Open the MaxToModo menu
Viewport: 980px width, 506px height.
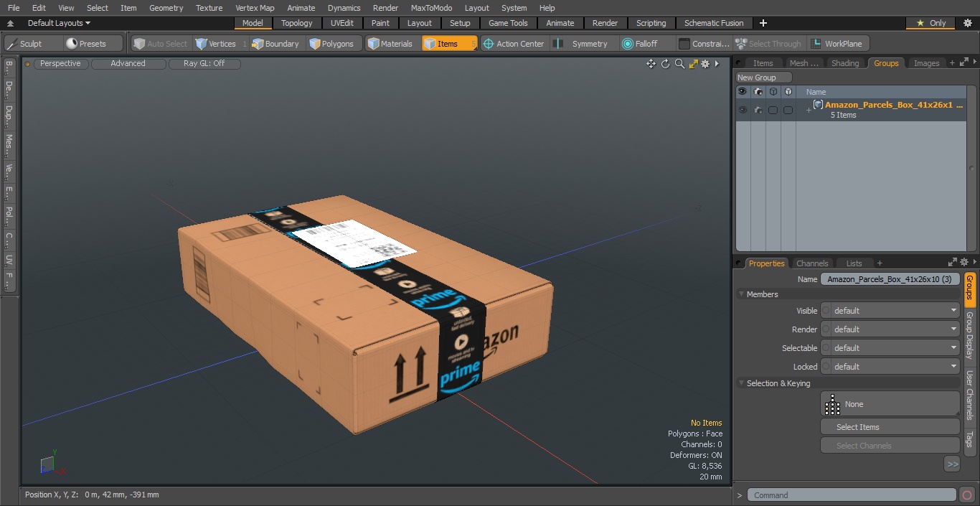431,8
